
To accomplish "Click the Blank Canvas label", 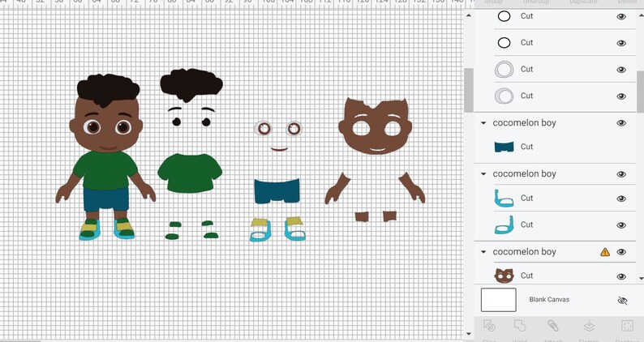I will point(549,300).
